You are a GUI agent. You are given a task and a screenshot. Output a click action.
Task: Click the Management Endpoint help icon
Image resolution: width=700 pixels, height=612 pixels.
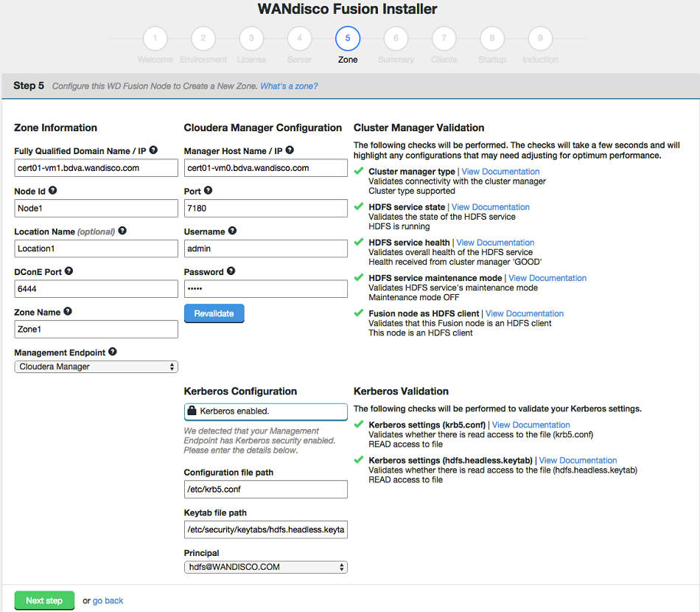click(113, 352)
